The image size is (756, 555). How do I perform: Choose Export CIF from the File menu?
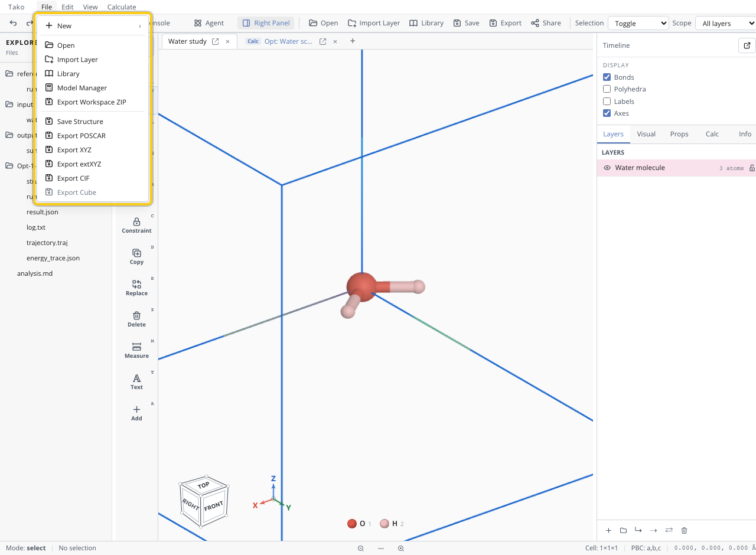(93, 178)
